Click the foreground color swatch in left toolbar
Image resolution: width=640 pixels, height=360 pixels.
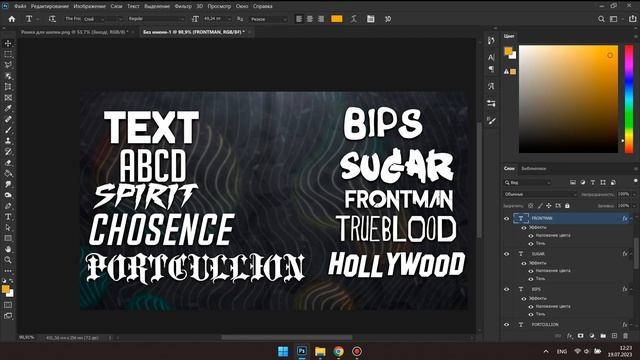[x=5, y=289]
